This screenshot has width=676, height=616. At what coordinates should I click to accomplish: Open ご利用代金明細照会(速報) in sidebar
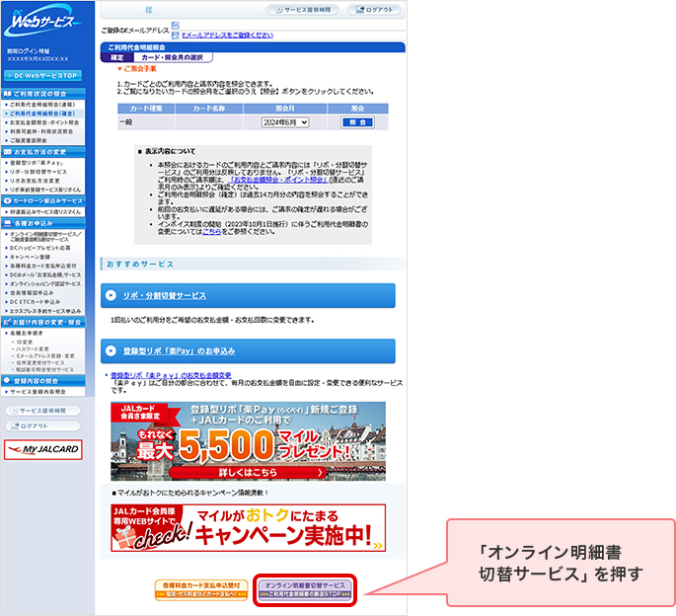42,105
